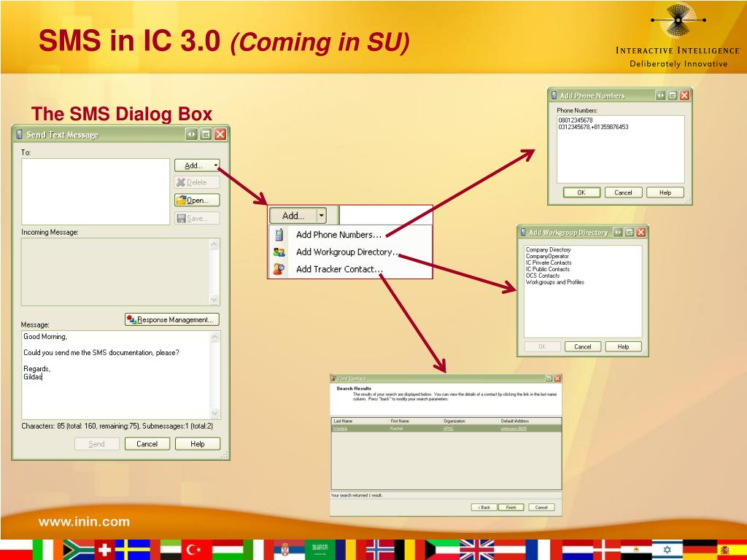Click the Send button in Send Text Message

click(97, 444)
